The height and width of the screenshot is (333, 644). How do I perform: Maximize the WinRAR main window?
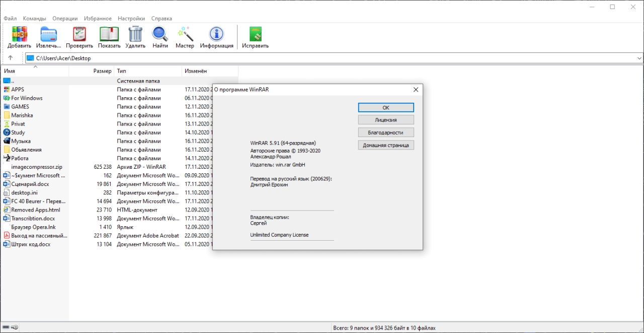click(612, 7)
